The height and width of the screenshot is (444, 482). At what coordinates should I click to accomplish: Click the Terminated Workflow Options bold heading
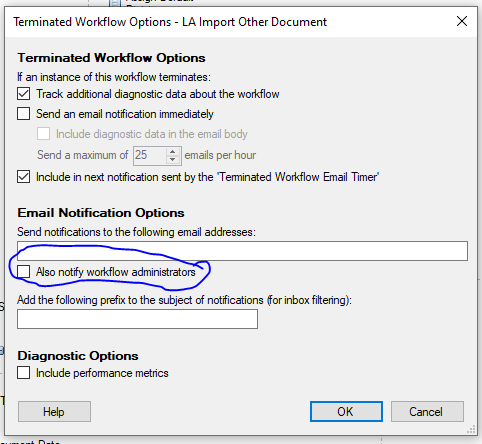pyautogui.click(x=111, y=58)
